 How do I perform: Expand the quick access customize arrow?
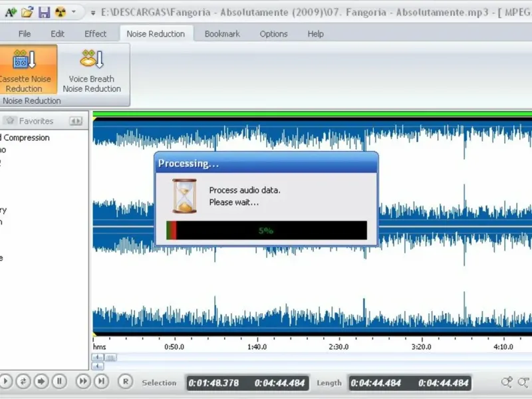(93, 13)
